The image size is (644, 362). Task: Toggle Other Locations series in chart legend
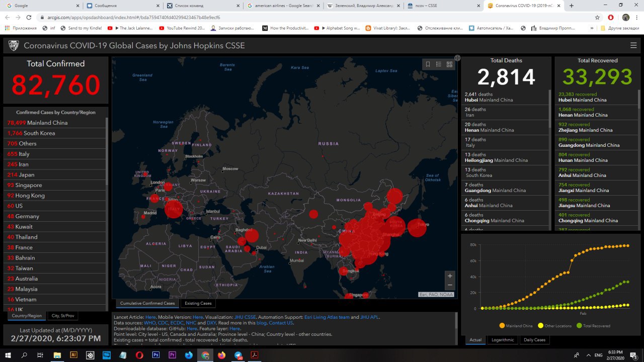tap(555, 326)
